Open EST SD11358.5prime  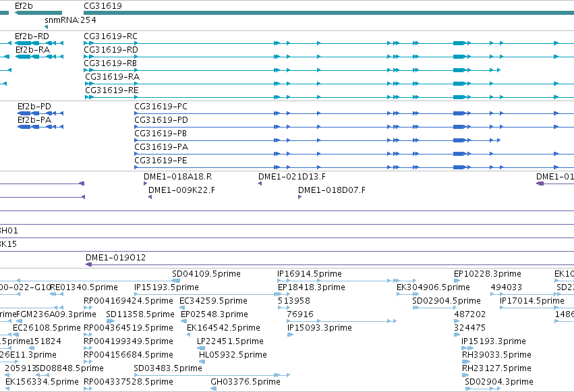tap(140, 314)
